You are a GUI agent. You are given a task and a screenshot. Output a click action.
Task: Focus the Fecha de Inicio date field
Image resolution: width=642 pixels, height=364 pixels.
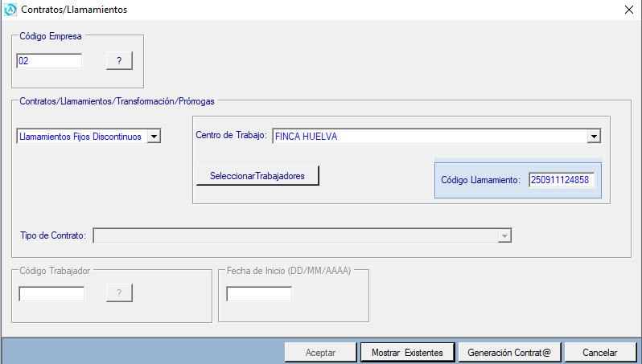click(259, 294)
